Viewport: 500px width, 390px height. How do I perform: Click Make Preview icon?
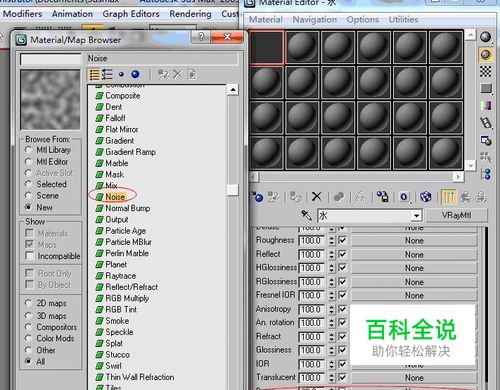click(x=486, y=123)
